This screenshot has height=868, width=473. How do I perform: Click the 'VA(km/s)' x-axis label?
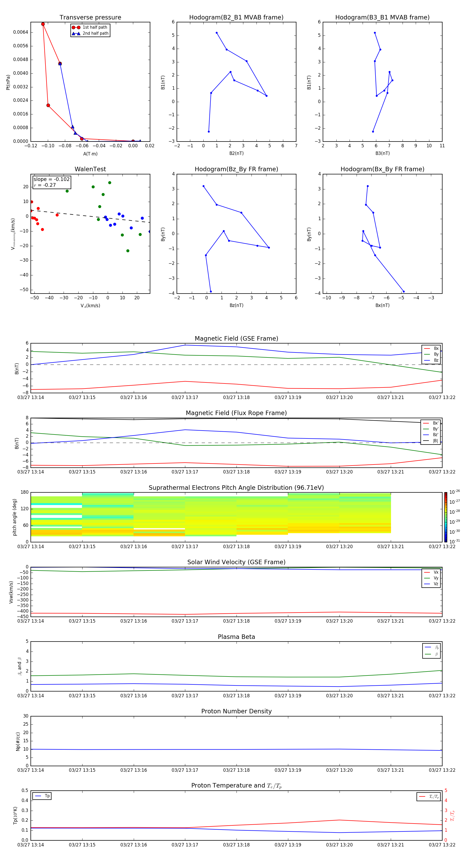[90, 306]
